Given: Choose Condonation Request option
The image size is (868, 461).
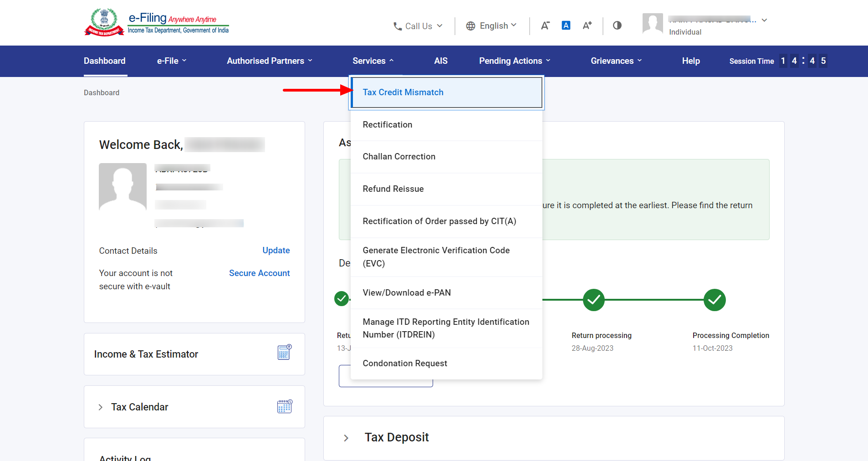Looking at the screenshot, I should tap(447, 364).
